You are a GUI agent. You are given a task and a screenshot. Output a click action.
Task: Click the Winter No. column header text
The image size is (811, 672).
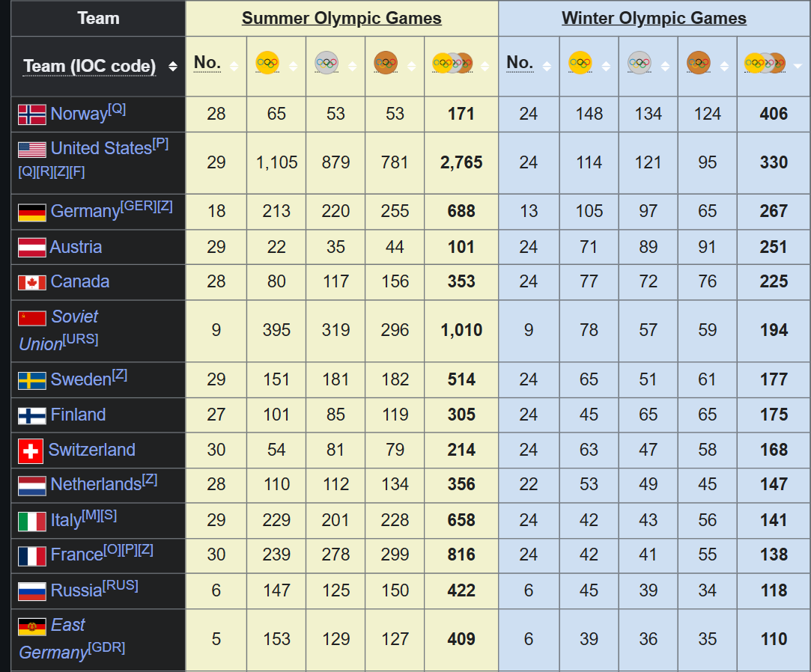(x=520, y=63)
